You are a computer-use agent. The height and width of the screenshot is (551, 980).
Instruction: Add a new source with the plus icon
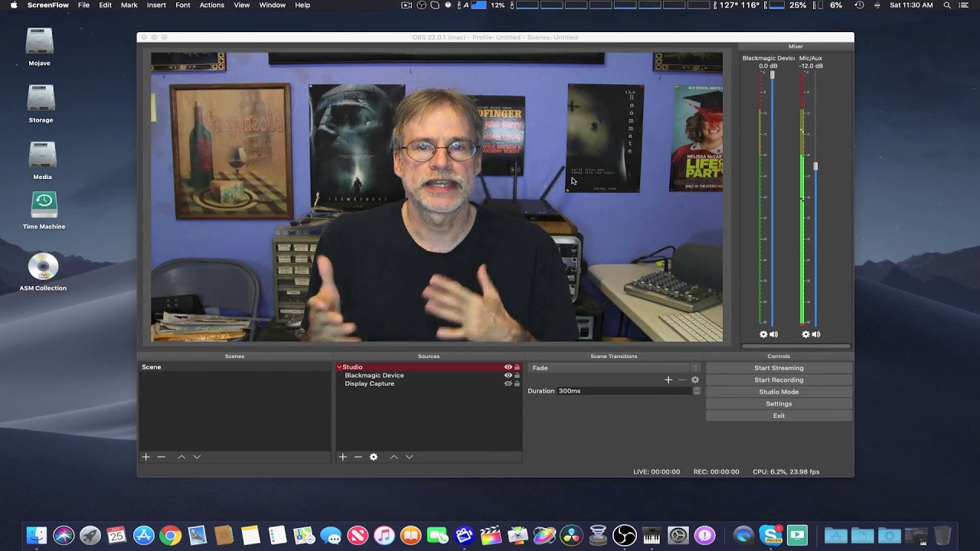point(342,457)
